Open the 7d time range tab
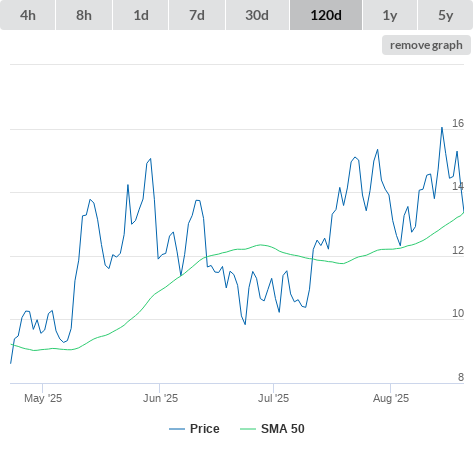The image size is (474, 455). pos(197,15)
